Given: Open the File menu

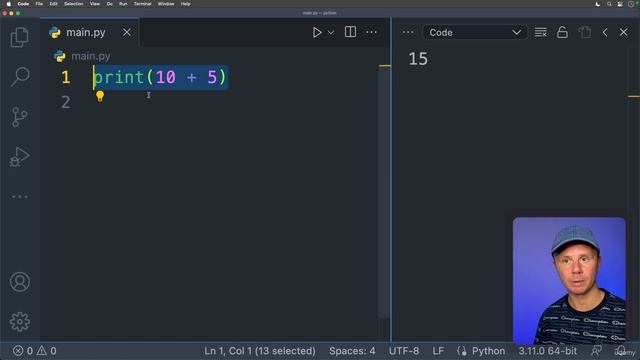Looking at the screenshot, I should (39, 4).
